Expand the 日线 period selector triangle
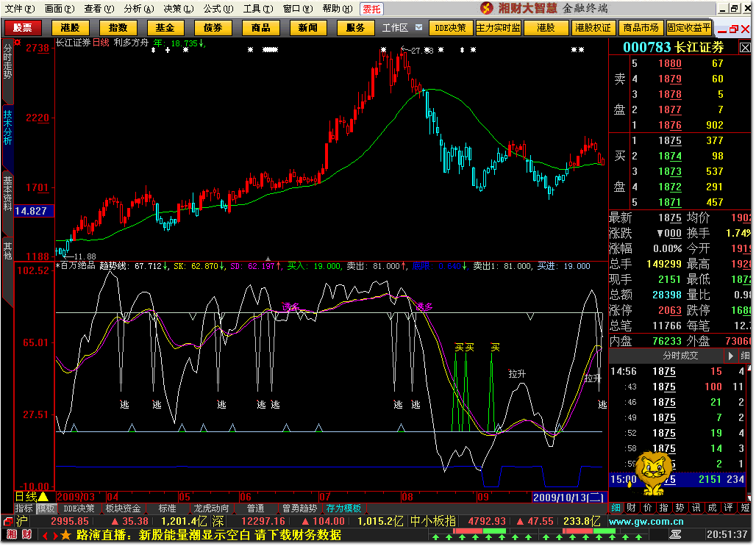 click(x=43, y=496)
